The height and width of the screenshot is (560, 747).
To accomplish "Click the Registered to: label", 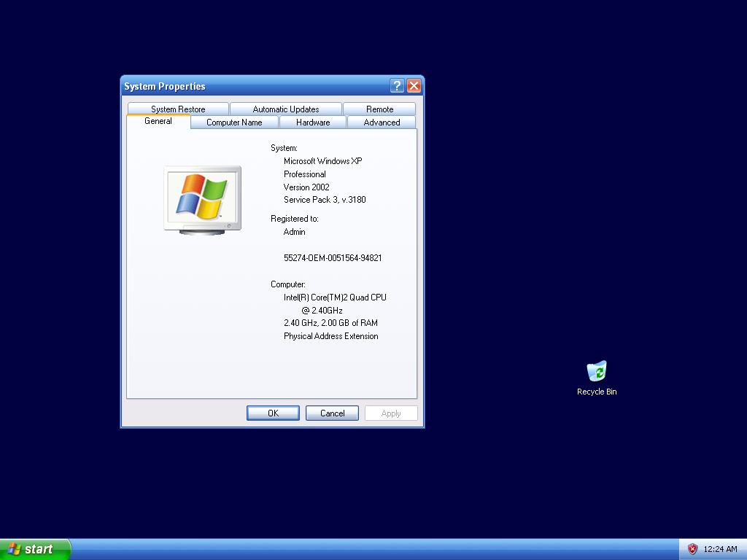I will tap(295, 219).
